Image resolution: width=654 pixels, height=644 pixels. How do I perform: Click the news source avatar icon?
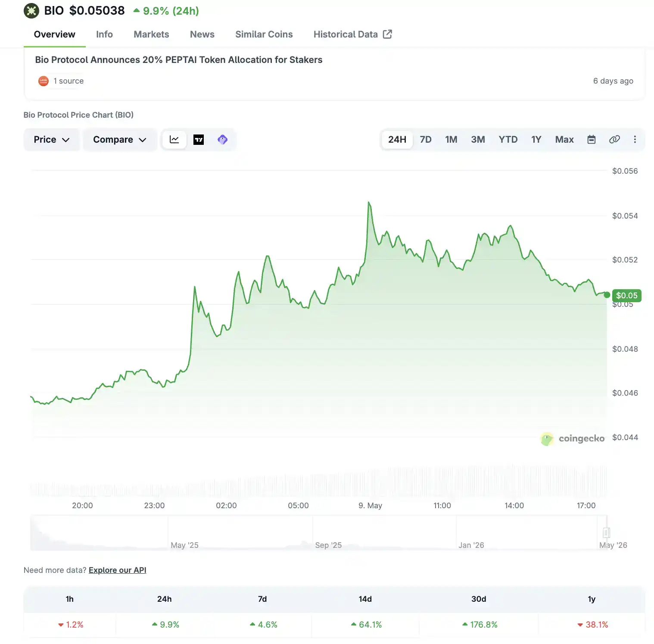click(44, 81)
